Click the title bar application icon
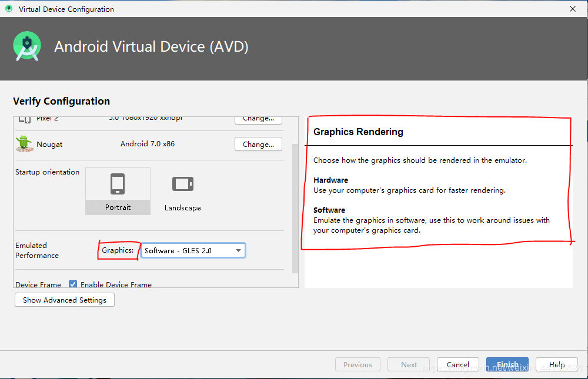The image size is (588, 379). click(8, 8)
